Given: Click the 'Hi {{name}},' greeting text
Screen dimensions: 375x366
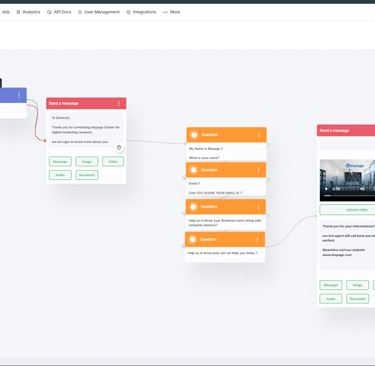Looking at the screenshot, I should pos(61,118).
